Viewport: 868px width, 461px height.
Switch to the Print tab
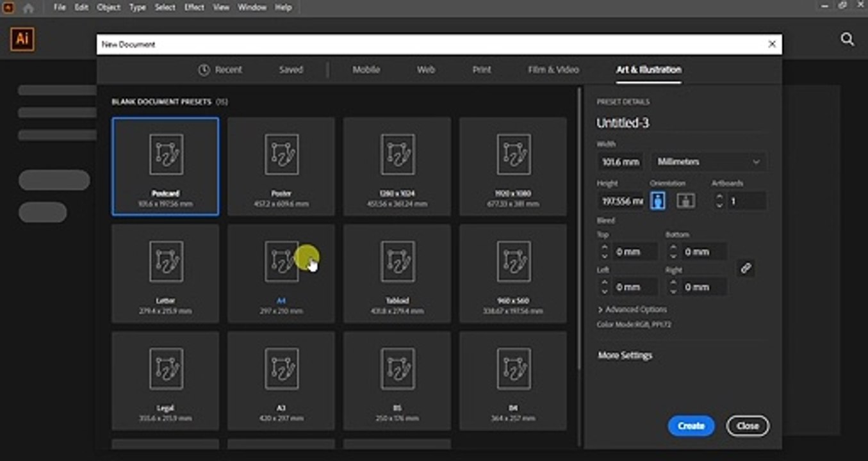point(482,70)
